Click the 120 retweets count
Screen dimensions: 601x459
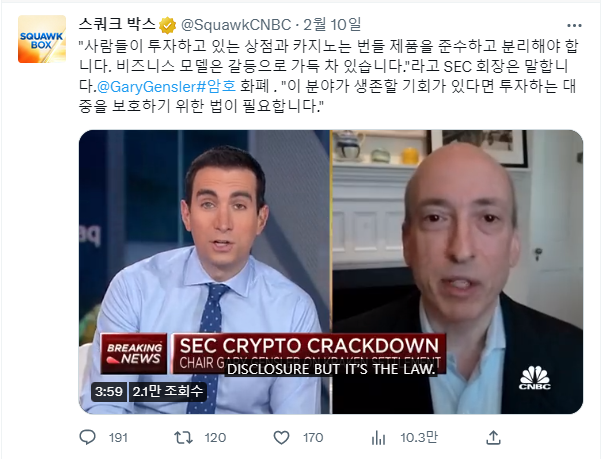(215, 438)
